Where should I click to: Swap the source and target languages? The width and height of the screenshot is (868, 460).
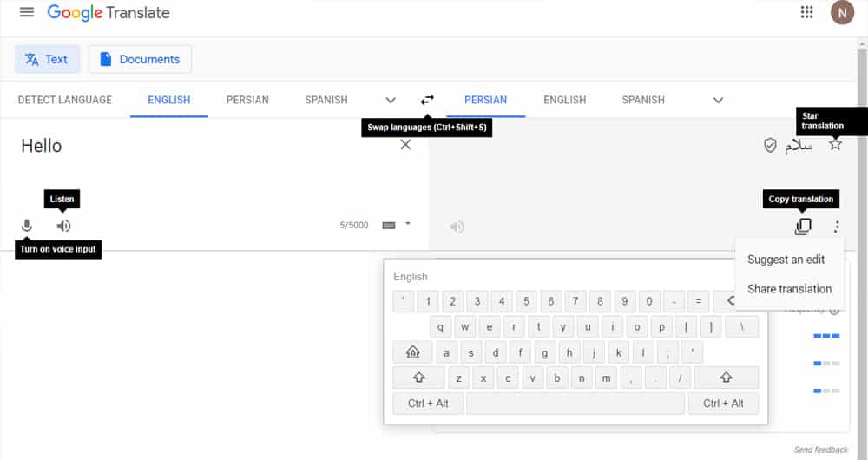pos(427,100)
